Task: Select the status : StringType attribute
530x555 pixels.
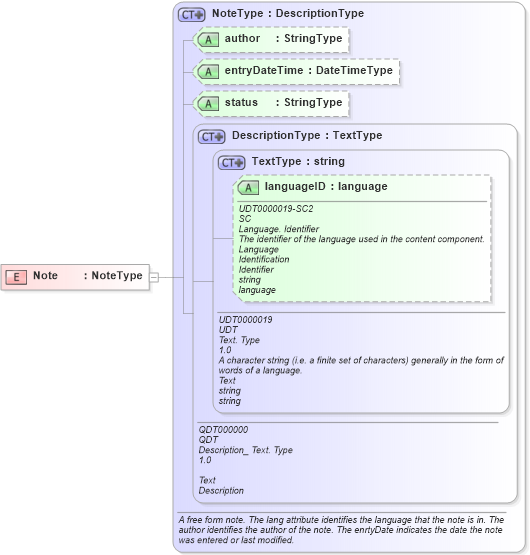Action: pyautogui.click(x=271, y=104)
